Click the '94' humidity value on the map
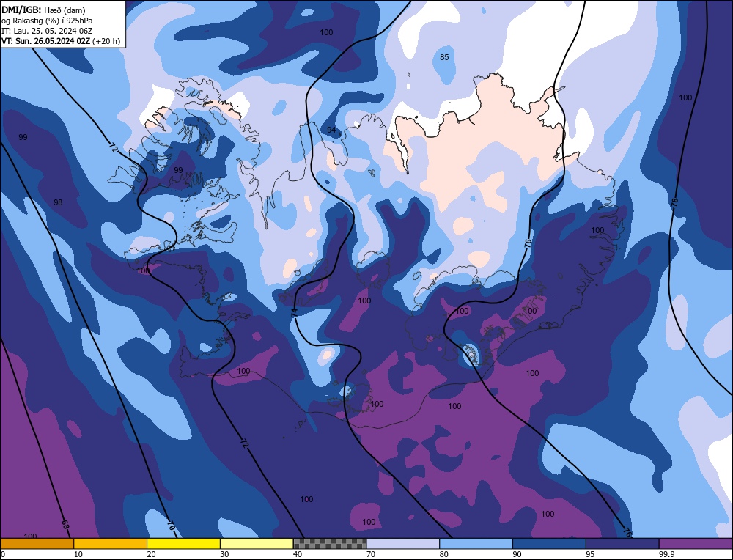Viewport: 733px width, 560px height. coord(331,130)
